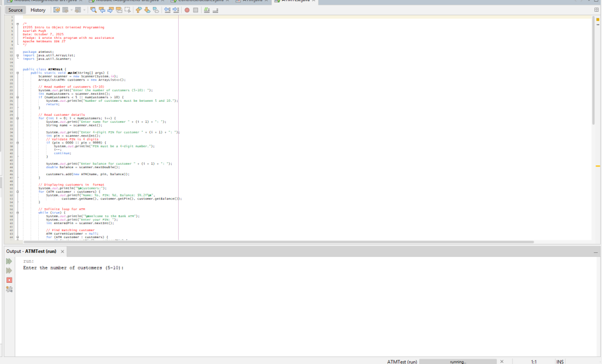Click the Stop Macro Recording square icon
Viewport: 602px width, 364px height.
tap(195, 10)
